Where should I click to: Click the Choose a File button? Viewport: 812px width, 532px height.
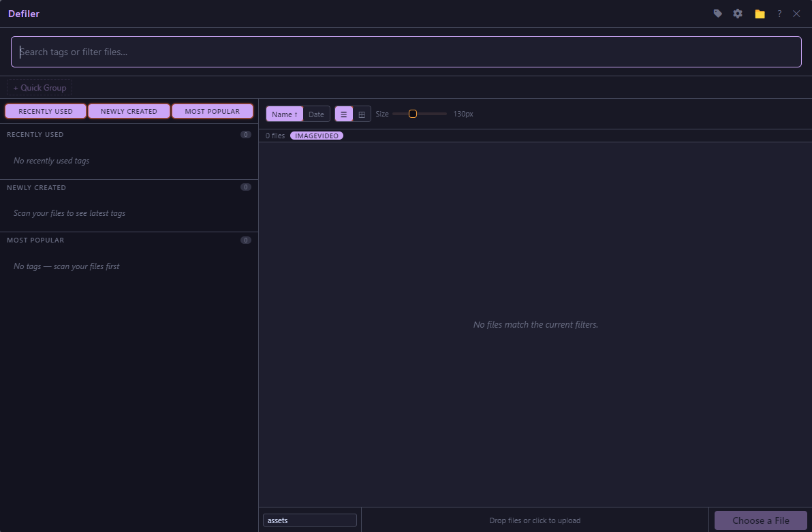point(760,520)
